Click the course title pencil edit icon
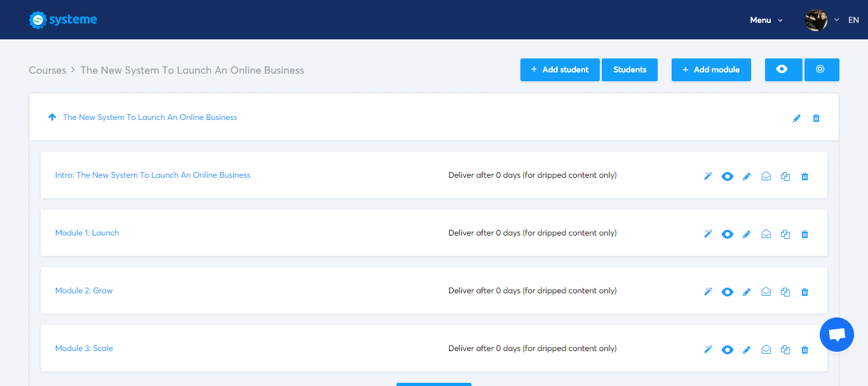Screen dimensions: 868x386 pyautogui.click(x=797, y=118)
